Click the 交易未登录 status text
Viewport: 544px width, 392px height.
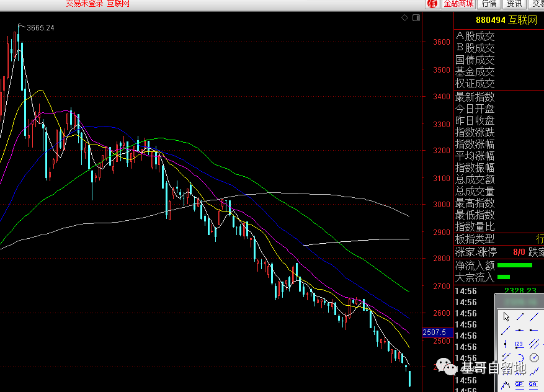click(x=84, y=4)
